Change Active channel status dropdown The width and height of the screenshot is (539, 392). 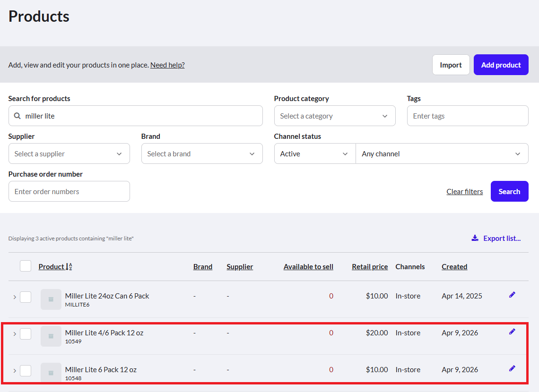(x=315, y=154)
